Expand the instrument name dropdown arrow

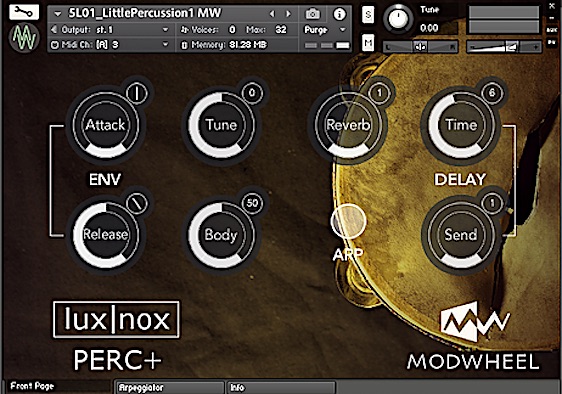(57, 14)
